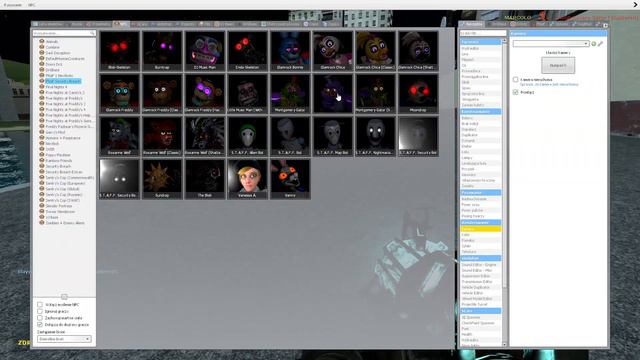This screenshot has height=360, width=640.
Task: Spawn the Burntrap NPC
Action: click(x=162, y=51)
